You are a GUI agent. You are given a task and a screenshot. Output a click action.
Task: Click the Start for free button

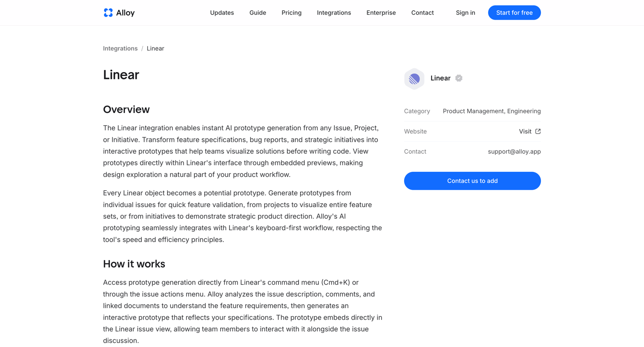514,13
